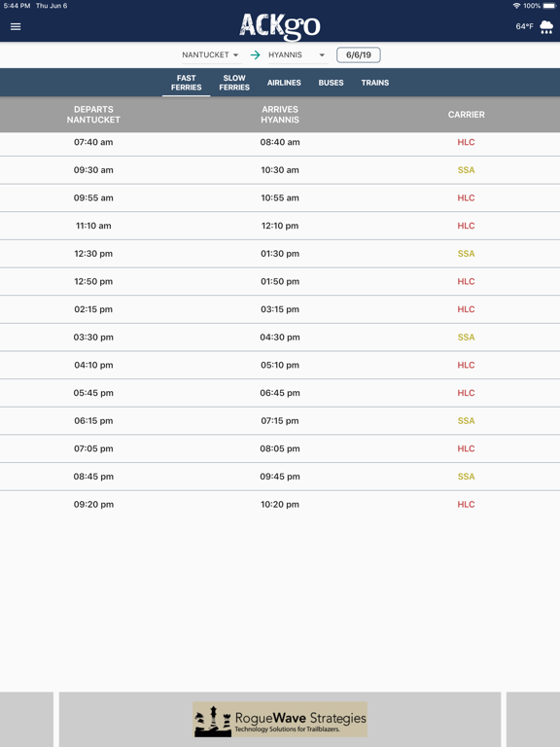Tap the rainy weather cloud icon

(546, 27)
